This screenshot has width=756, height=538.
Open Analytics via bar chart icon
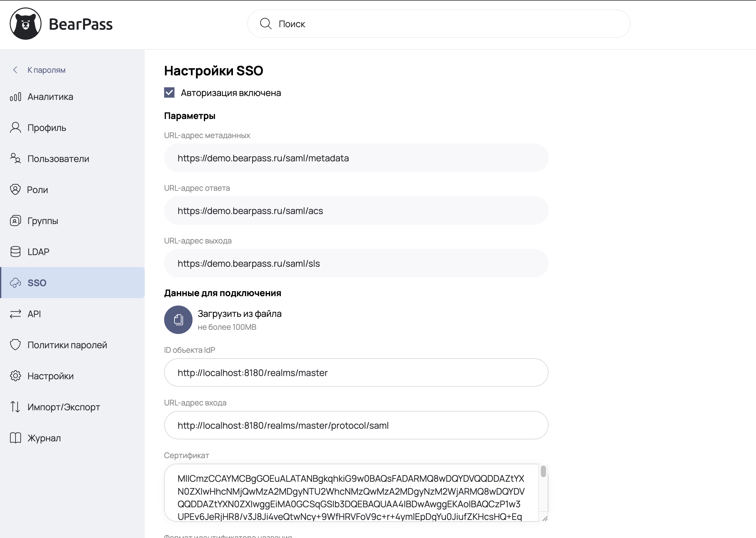coord(16,97)
